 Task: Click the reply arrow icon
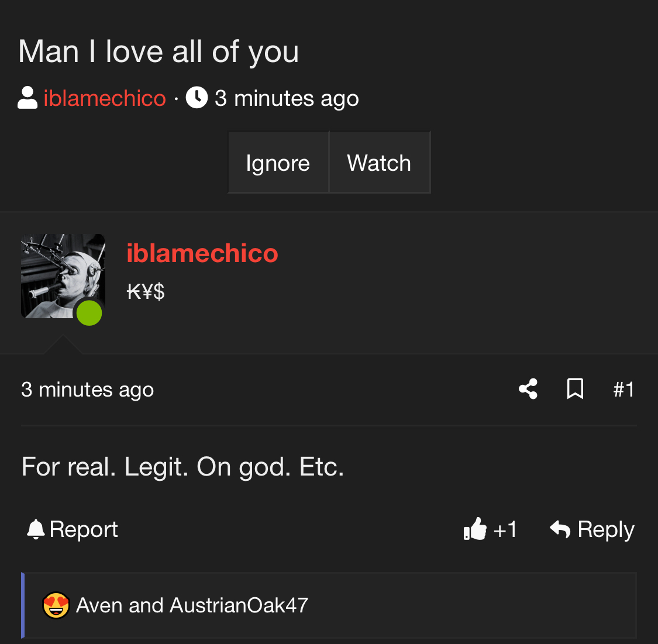click(x=560, y=529)
